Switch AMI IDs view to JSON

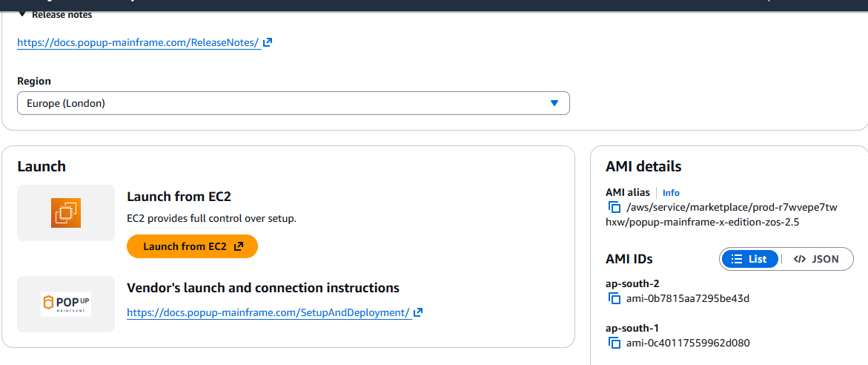[x=817, y=259]
